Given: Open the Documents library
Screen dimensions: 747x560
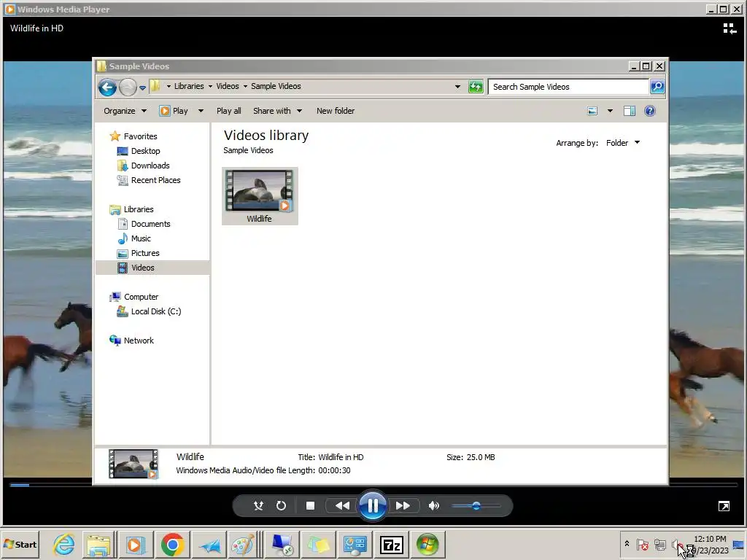Looking at the screenshot, I should [x=150, y=224].
